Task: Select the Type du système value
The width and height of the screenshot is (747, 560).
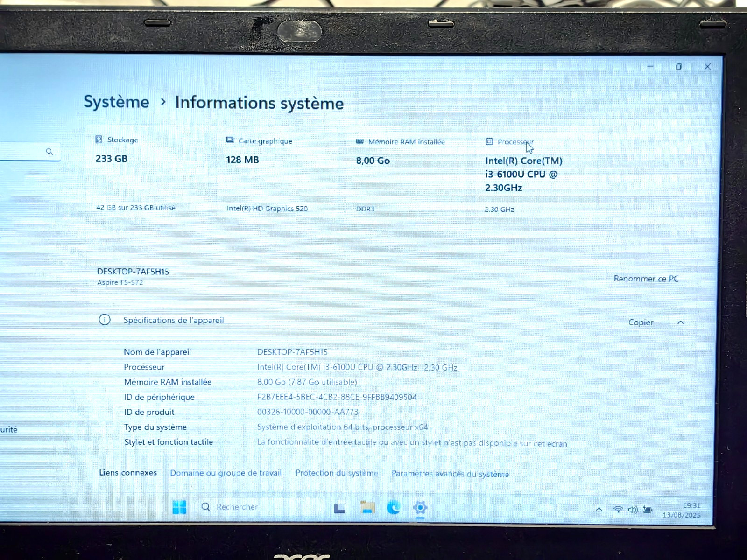Action: click(343, 427)
